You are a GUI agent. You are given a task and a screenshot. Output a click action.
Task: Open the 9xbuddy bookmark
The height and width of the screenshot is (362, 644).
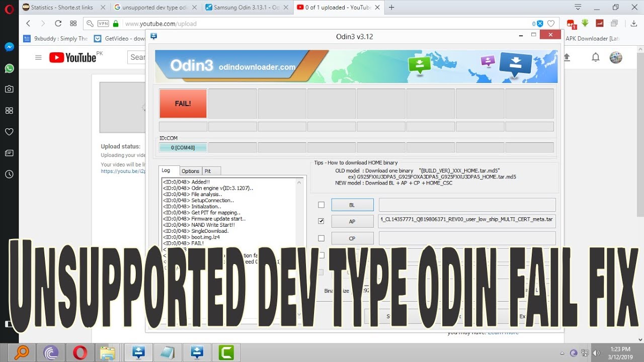(55, 38)
